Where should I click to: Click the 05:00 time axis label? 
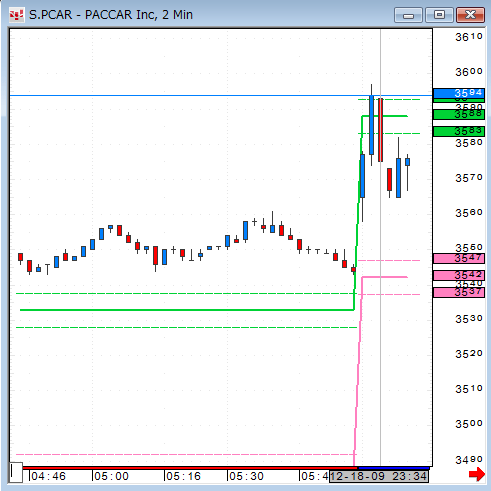(111, 476)
